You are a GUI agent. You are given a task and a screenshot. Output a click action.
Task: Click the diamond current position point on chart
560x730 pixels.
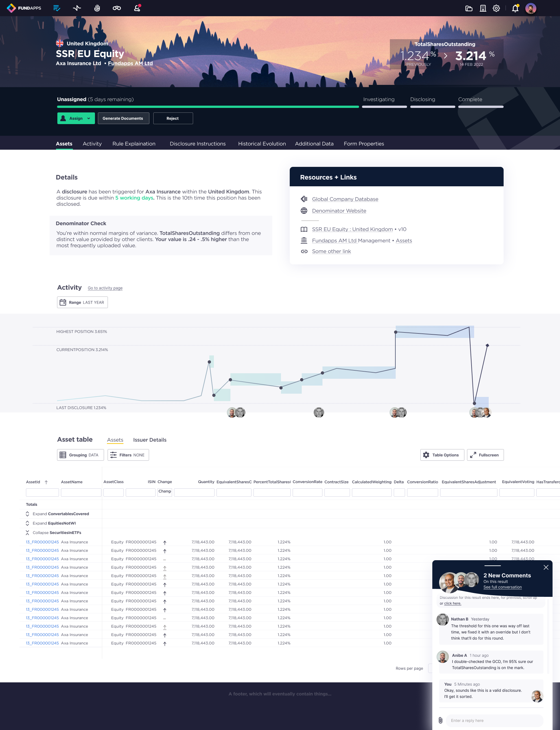point(487,345)
